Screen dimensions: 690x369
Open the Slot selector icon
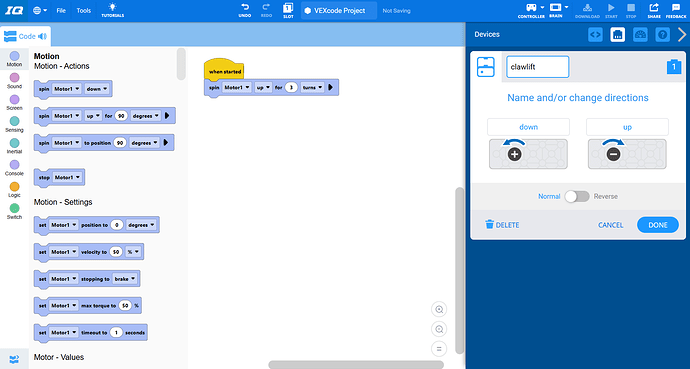(288, 10)
